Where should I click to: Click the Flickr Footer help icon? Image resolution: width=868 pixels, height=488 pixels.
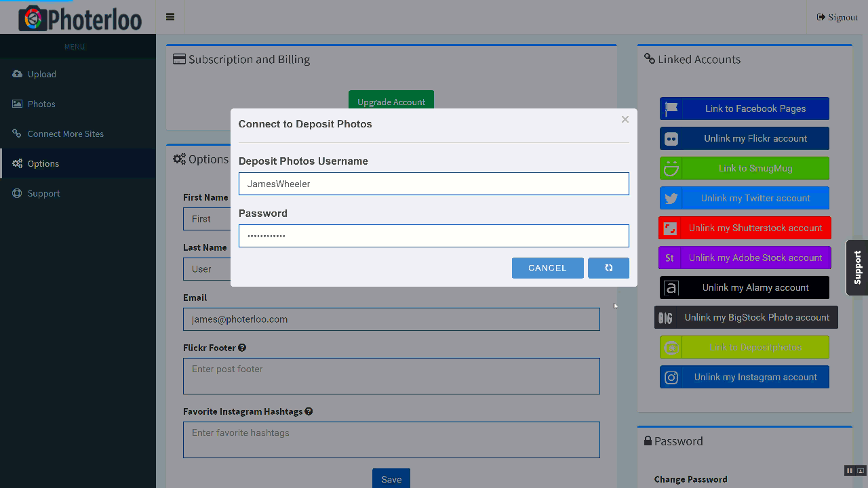(x=242, y=348)
